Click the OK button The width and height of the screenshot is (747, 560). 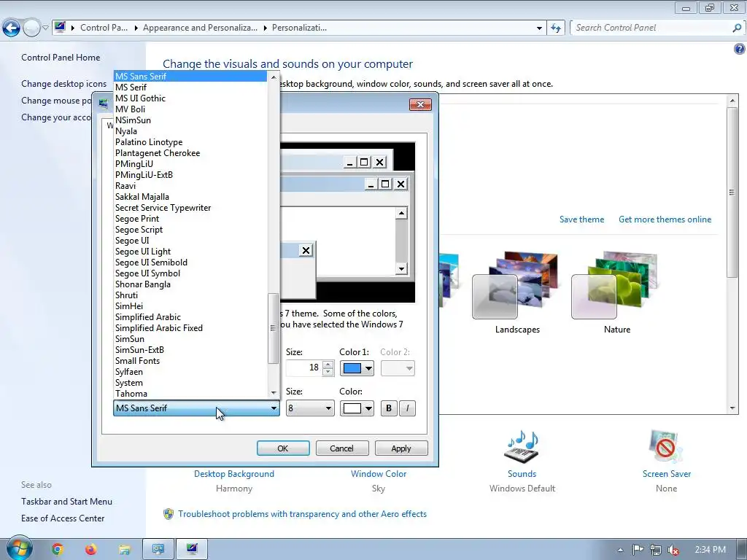(x=283, y=448)
